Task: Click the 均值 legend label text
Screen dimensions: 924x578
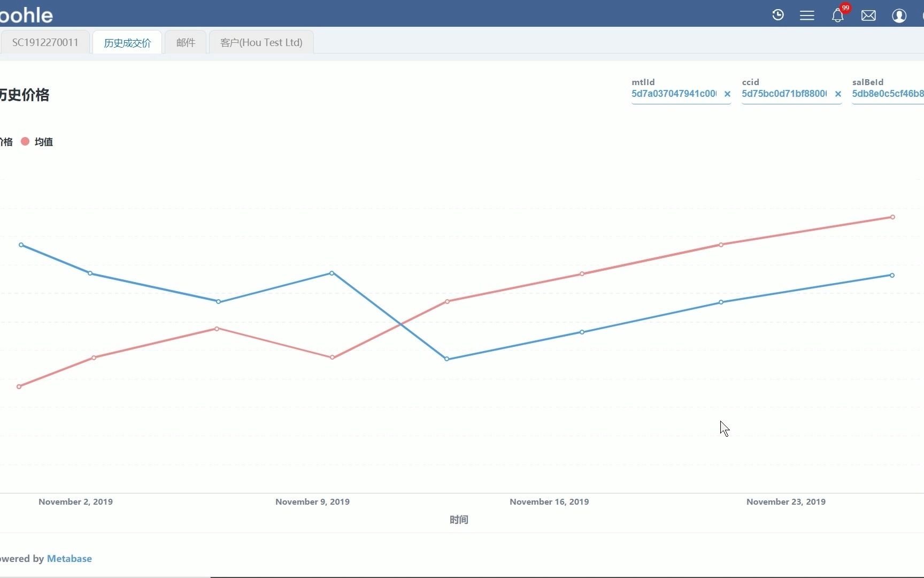Action: [x=44, y=142]
